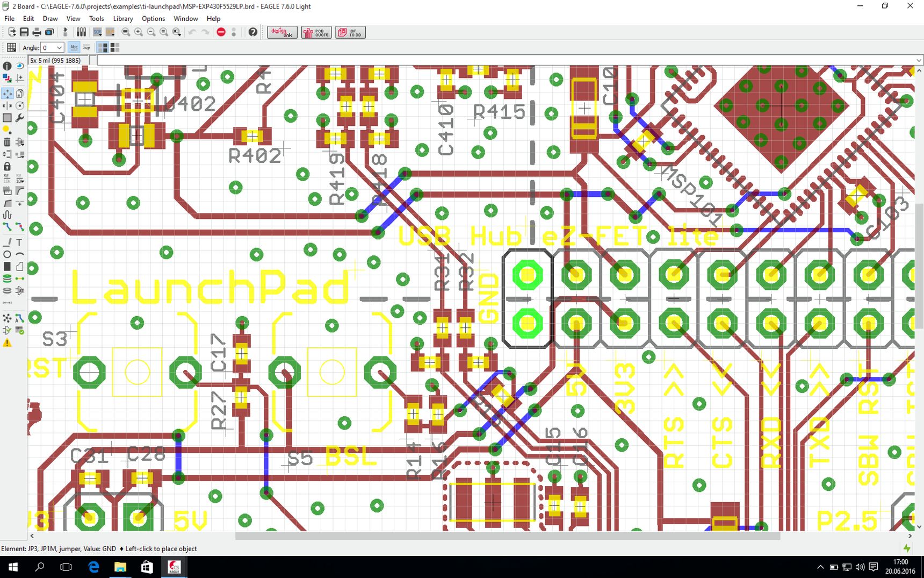
Task: Zoom to fit the board
Action: pos(126,32)
